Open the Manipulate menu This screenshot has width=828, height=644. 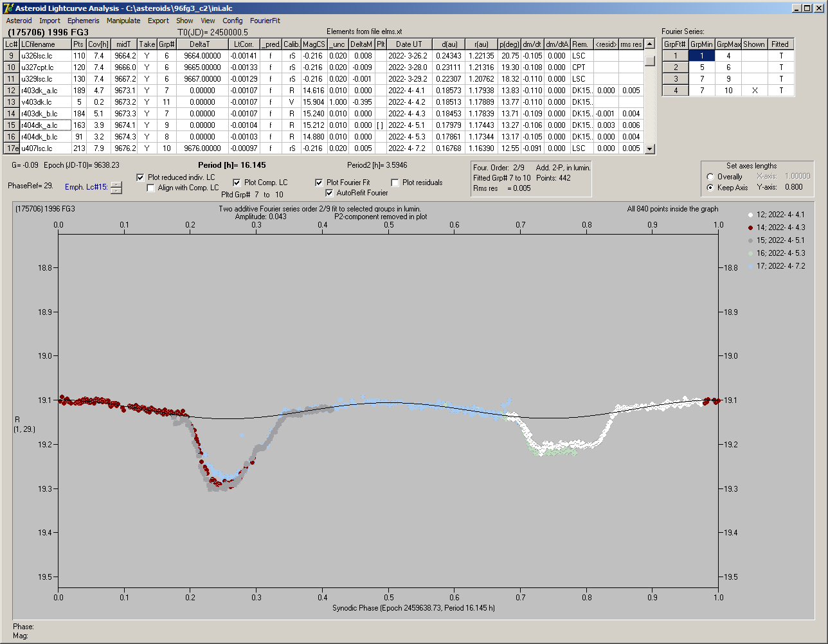pos(123,21)
